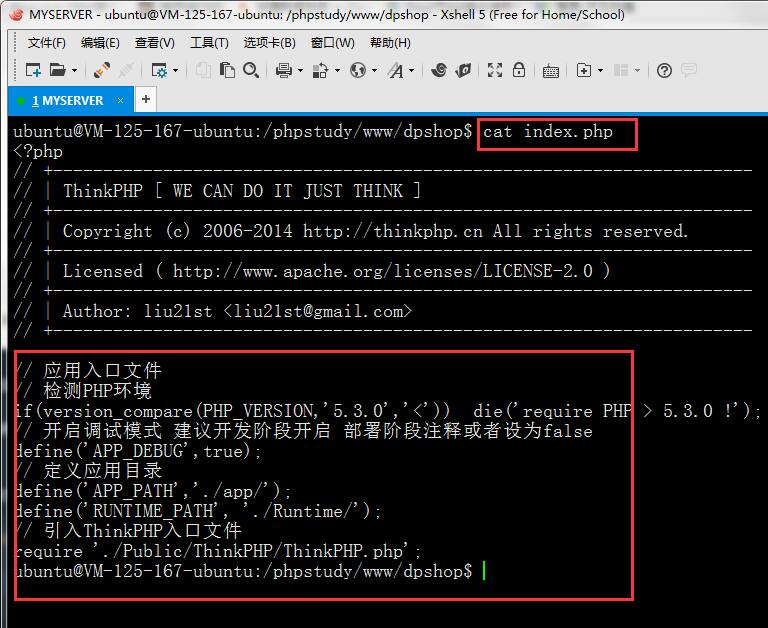Expand the open session folder dropdown arrow

pyautogui.click(x=74, y=71)
